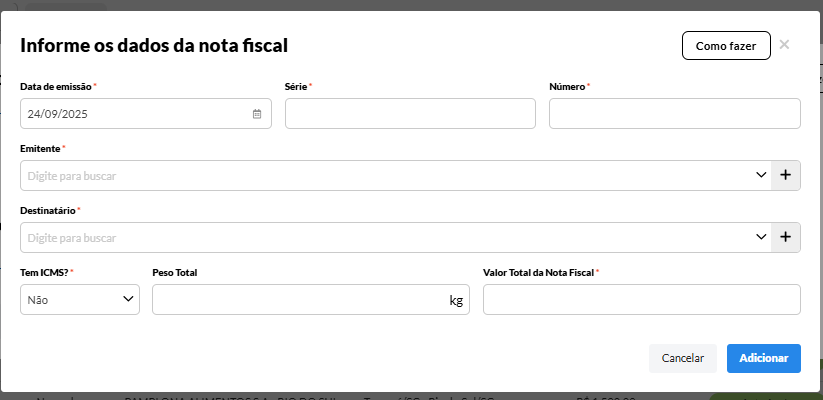Focus the Peso Total input field
The width and height of the screenshot is (823, 400).
pyautogui.click(x=298, y=300)
